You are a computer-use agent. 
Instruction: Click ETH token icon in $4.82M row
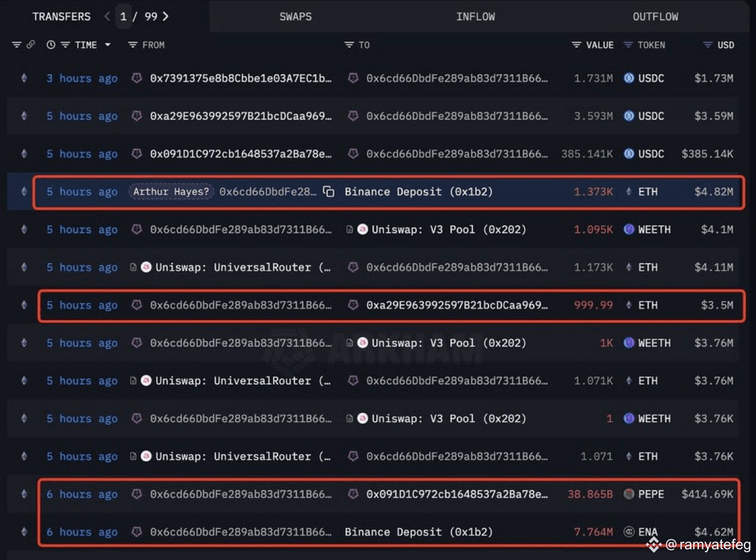pyautogui.click(x=629, y=192)
